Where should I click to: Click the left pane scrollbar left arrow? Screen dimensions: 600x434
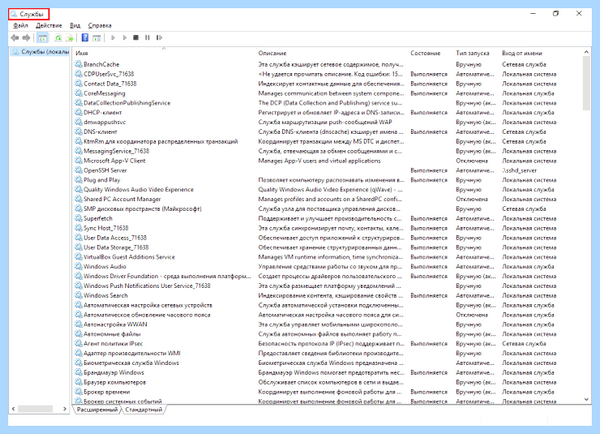13,409
